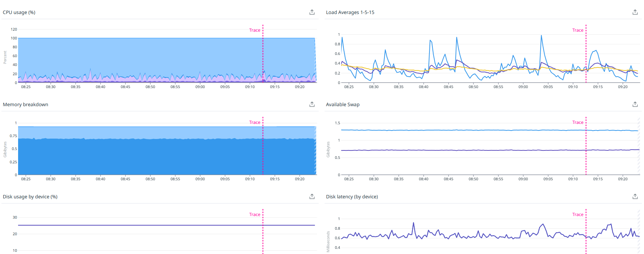Click the export icon on Load Averages panel
Image resolution: width=644 pixels, height=254 pixels.
pyautogui.click(x=635, y=12)
